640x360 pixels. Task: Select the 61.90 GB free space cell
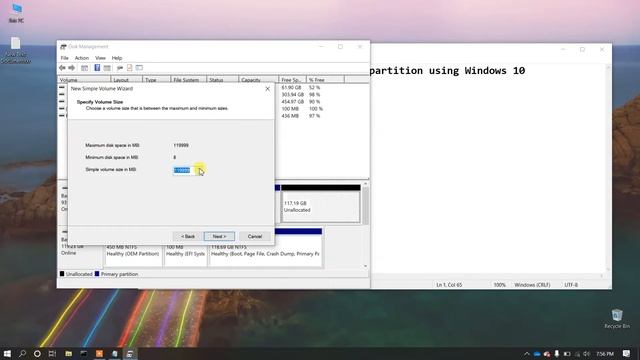point(291,87)
